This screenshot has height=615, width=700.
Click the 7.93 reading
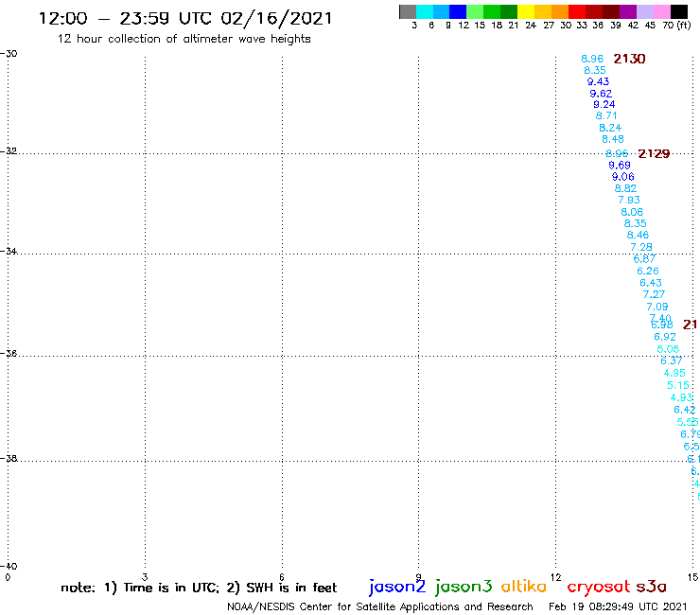coord(629,200)
